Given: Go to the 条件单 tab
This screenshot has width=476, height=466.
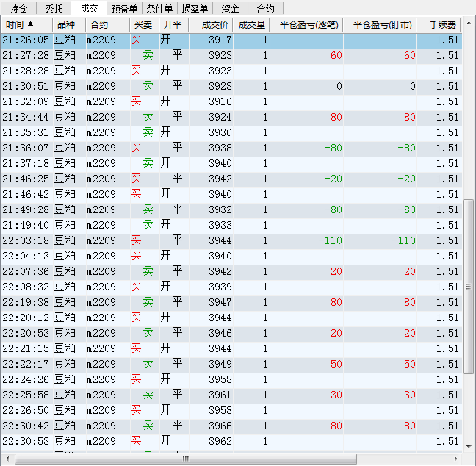Looking at the screenshot, I should pos(159,9).
